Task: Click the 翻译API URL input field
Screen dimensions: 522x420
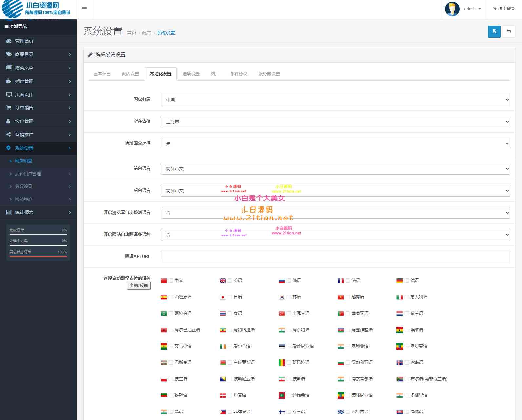Action: coord(335,257)
